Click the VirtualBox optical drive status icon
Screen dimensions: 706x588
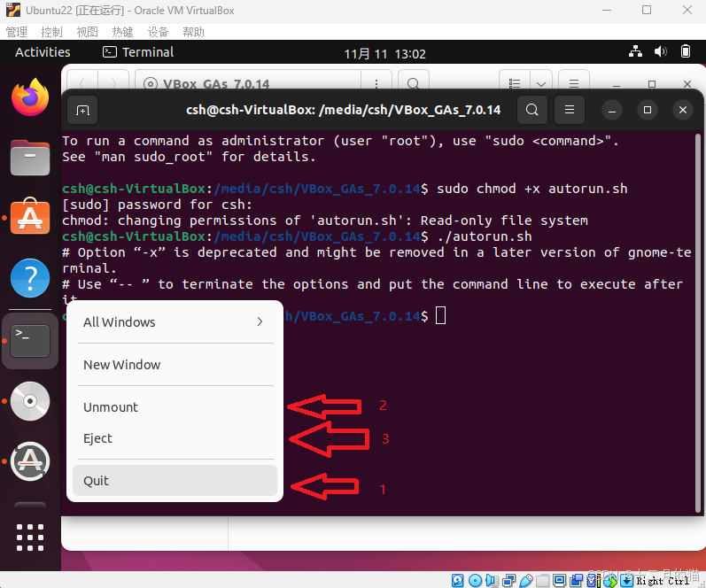point(475,580)
